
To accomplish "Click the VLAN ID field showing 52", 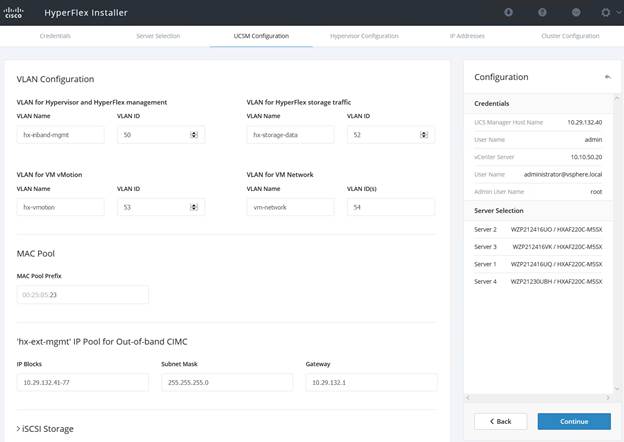I will 391,135.
